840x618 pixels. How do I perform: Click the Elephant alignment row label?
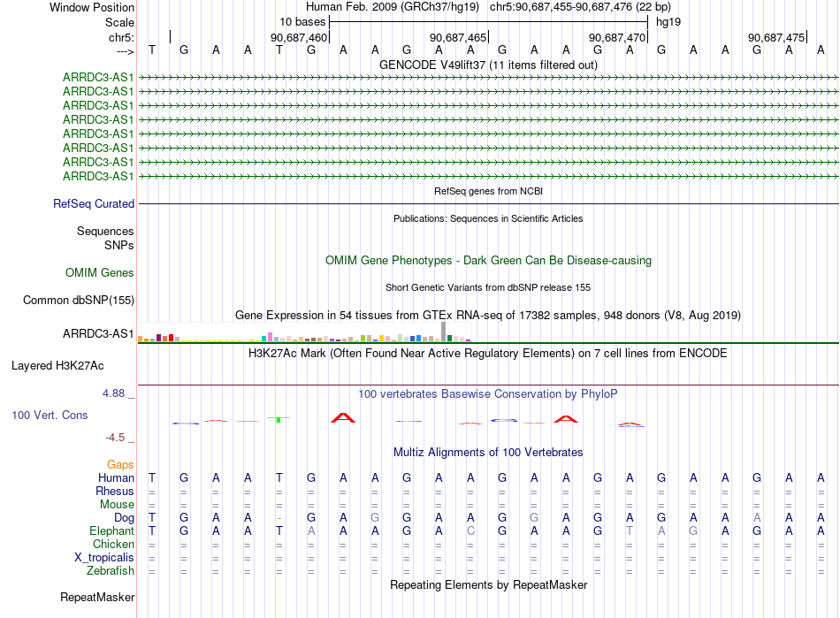[112, 530]
